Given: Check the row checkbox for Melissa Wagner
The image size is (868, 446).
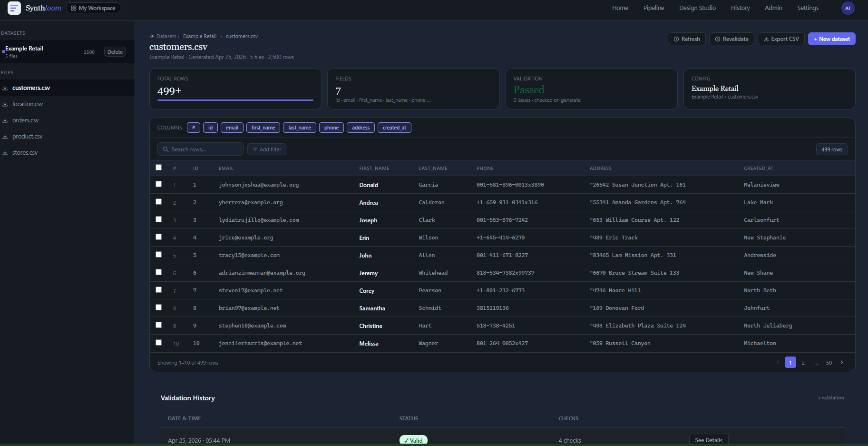Looking at the screenshot, I should tap(159, 343).
